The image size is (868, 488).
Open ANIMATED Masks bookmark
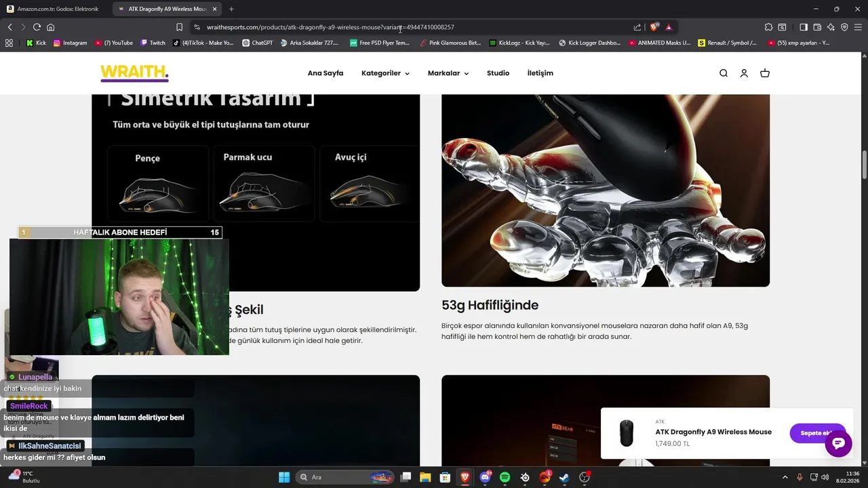coord(659,43)
